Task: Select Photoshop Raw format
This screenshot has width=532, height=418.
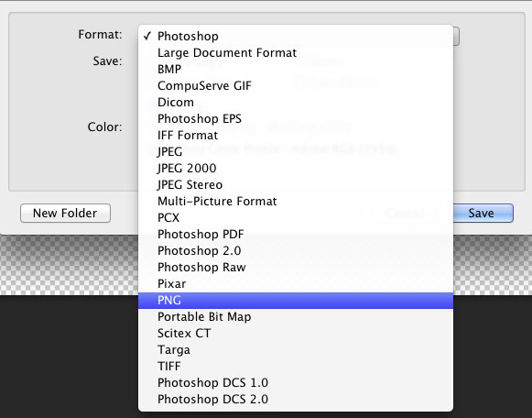Action: coord(296,268)
